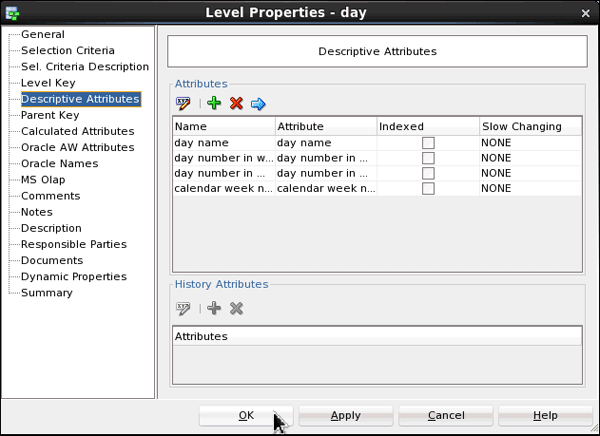The image size is (600, 436).
Task: Select Oracle Names in tree
Action: [60, 163]
